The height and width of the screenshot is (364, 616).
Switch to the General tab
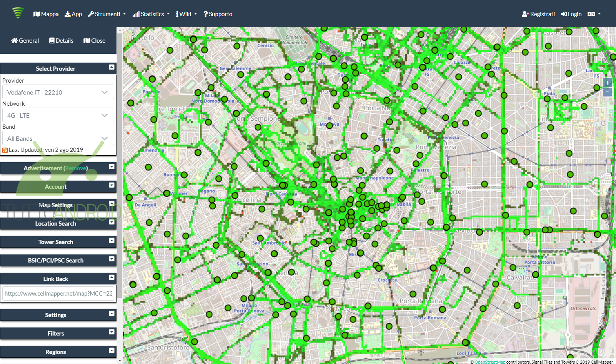pos(25,41)
